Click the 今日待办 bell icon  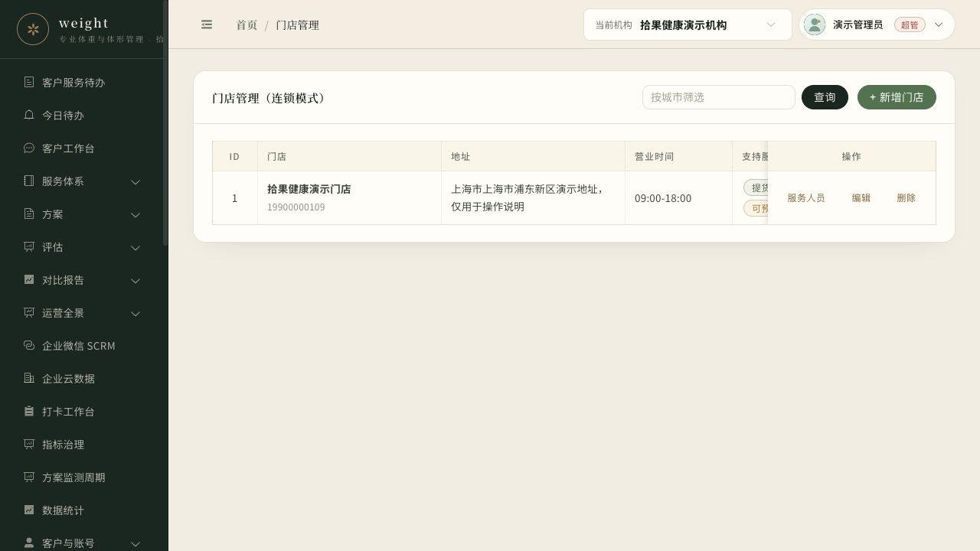[29, 115]
